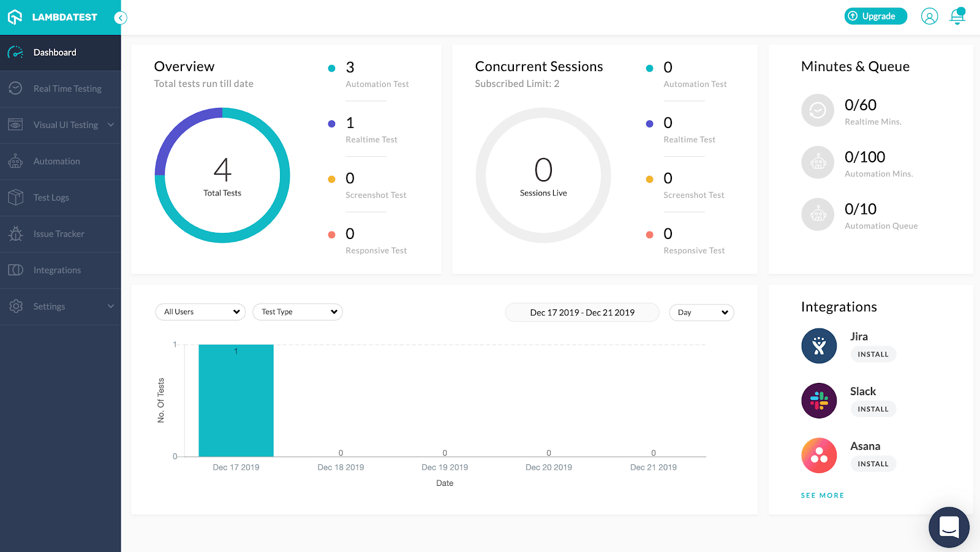This screenshot has height=552, width=980.
Task: Select the Real Time Testing sidebar icon
Action: 16,88
